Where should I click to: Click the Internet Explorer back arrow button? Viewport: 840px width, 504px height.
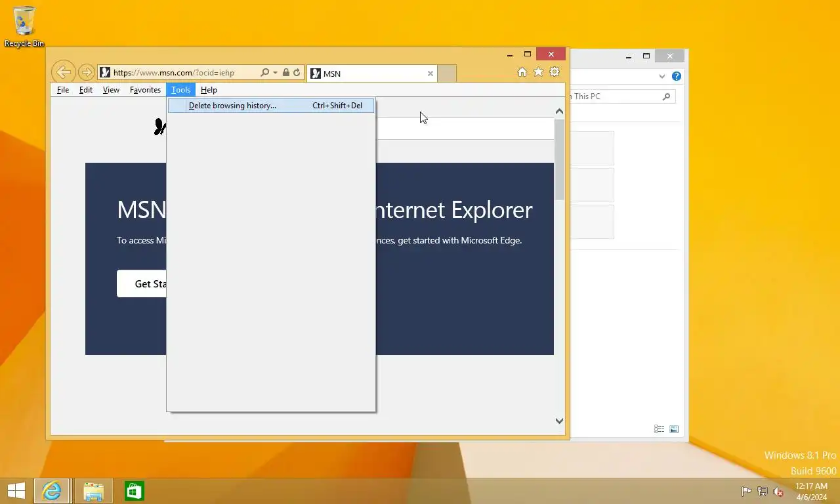tap(63, 72)
